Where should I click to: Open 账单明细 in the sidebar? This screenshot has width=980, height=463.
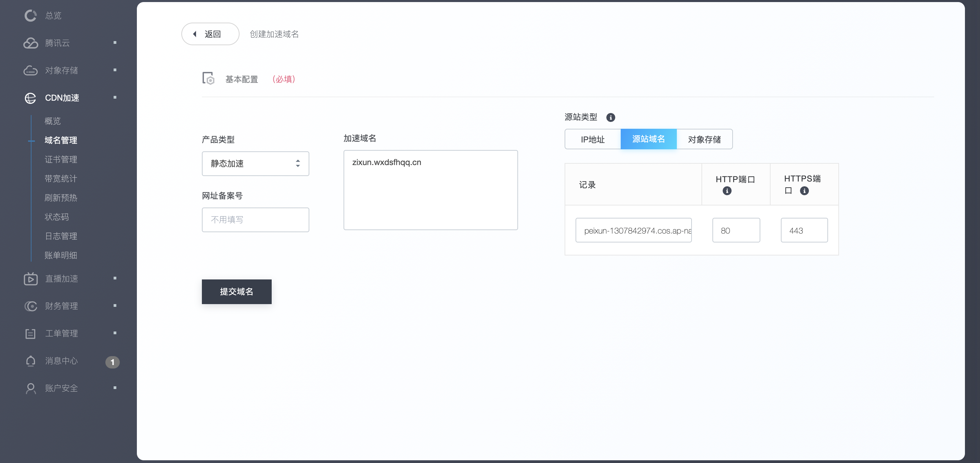pyautogui.click(x=61, y=255)
